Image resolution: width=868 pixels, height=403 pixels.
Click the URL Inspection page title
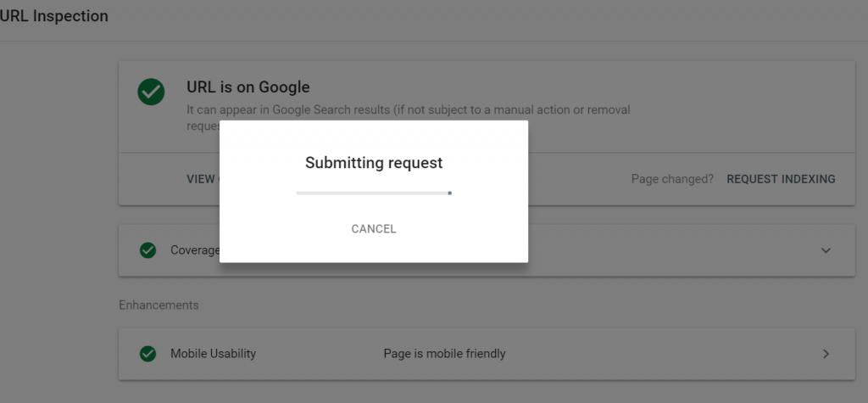(x=54, y=16)
